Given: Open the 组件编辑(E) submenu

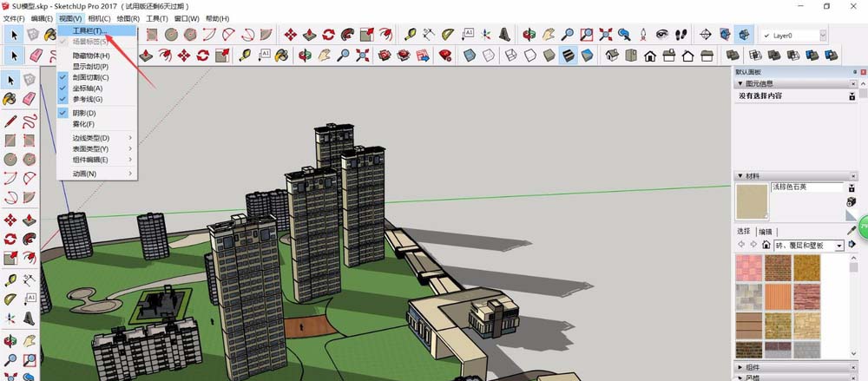Looking at the screenshot, I should tap(97, 160).
